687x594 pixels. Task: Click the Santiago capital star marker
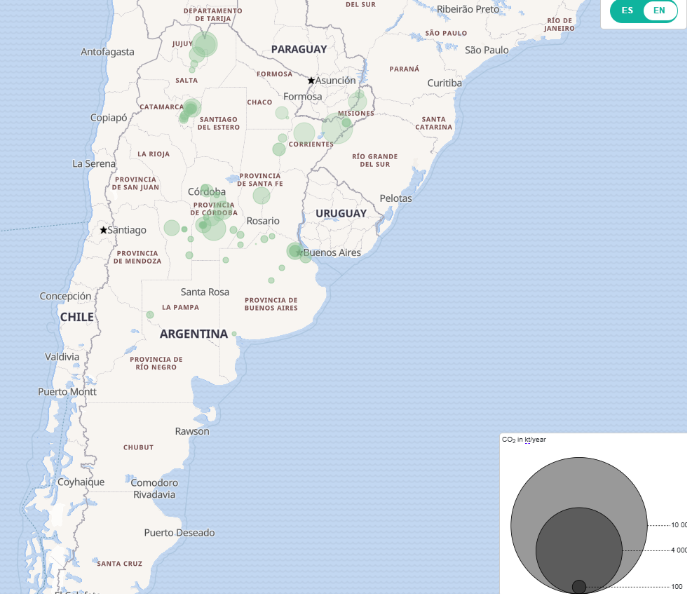point(103,230)
